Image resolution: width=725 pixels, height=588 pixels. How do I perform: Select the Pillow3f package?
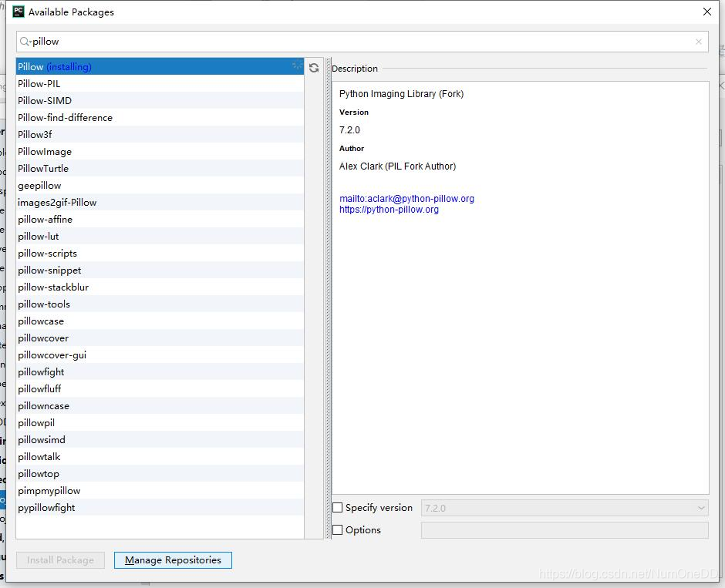coord(160,134)
